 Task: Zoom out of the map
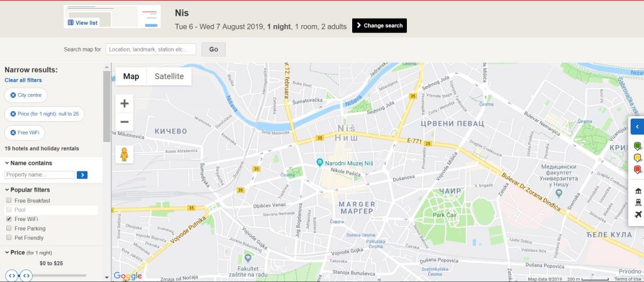[x=125, y=122]
